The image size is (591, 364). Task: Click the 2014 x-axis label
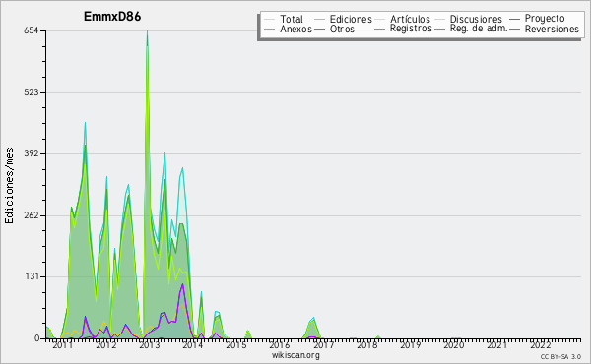pyautogui.click(x=193, y=345)
